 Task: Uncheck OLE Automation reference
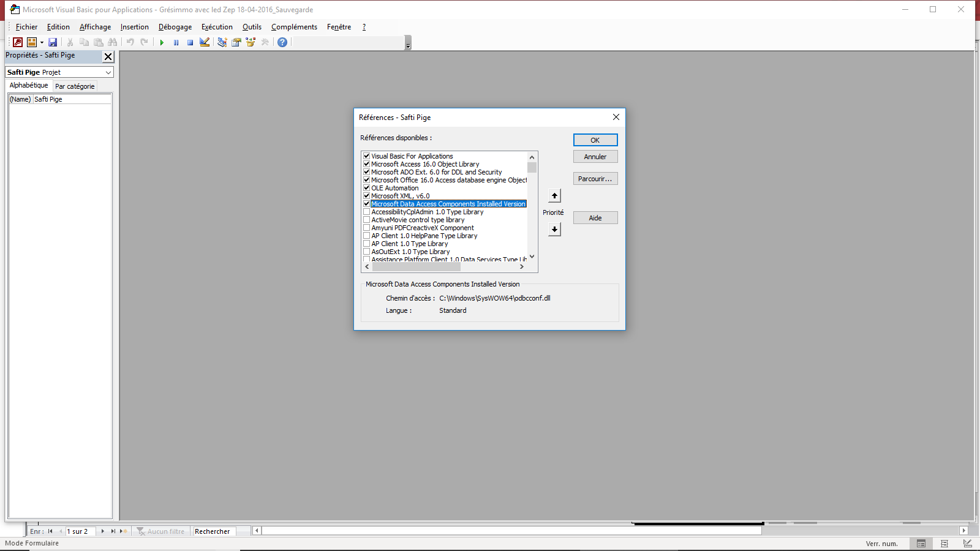(x=366, y=188)
